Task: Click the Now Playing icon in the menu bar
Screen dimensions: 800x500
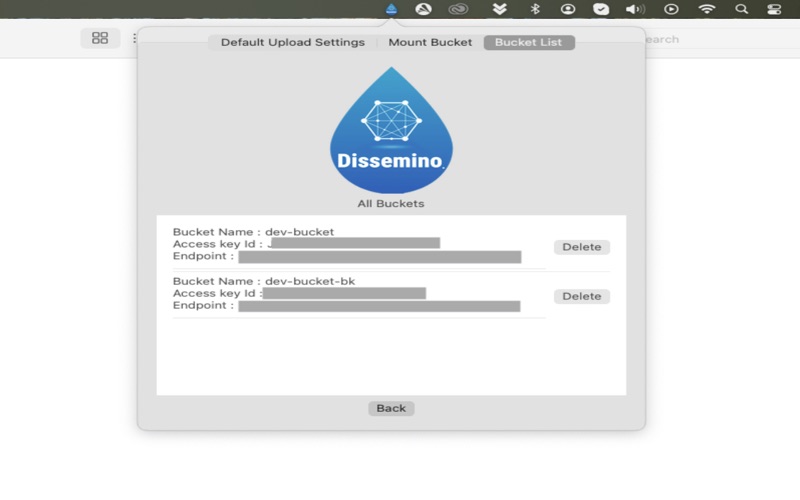Action: pos(671,9)
